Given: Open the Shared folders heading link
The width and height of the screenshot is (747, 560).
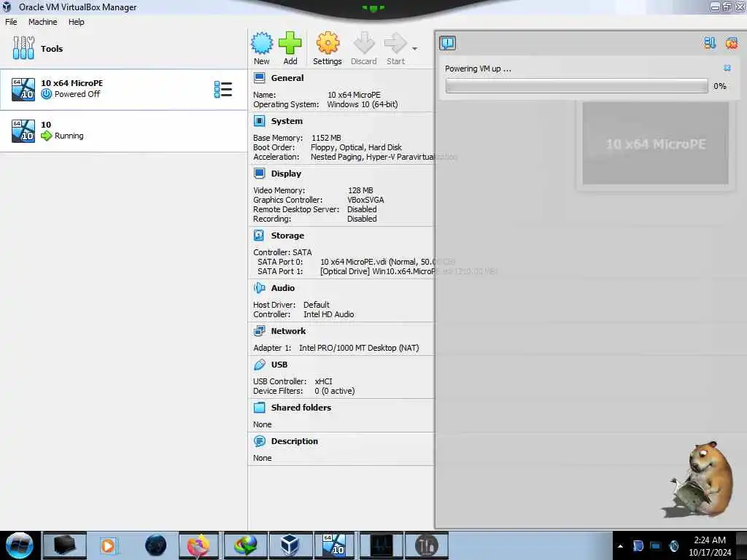Looking at the screenshot, I should click(301, 408).
